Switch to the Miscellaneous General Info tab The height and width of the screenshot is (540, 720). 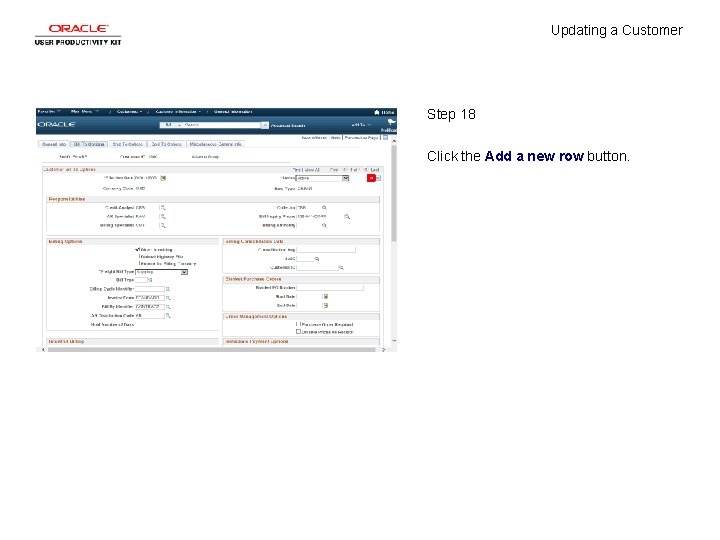tap(215, 144)
